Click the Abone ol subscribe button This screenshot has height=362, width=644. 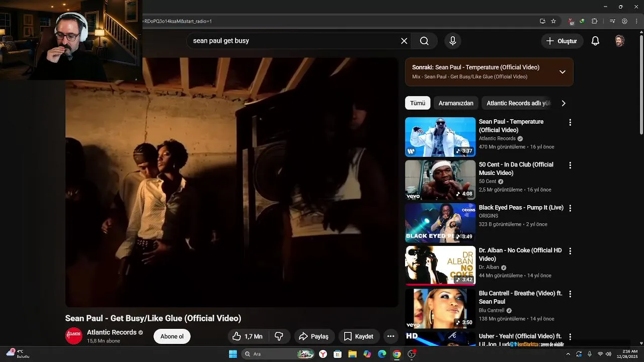172,336
